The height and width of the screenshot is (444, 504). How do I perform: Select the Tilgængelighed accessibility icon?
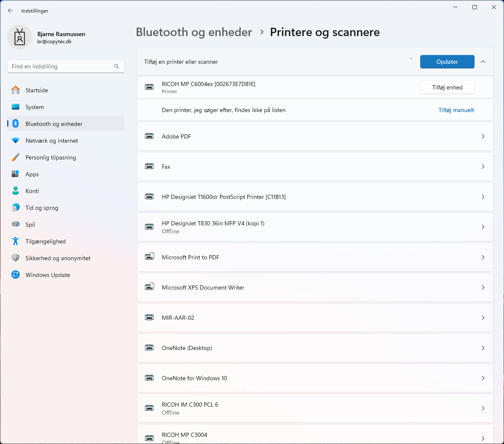[16, 241]
